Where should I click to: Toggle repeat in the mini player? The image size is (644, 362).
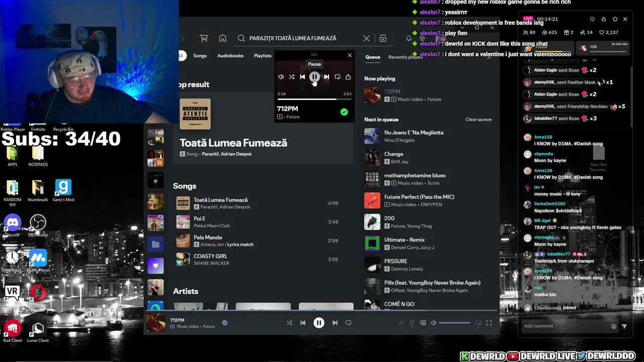click(337, 77)
